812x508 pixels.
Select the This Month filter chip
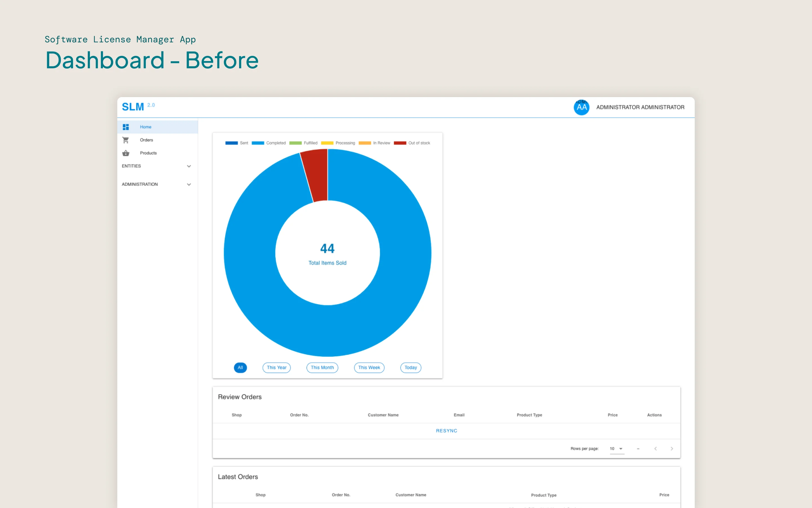[x=322, y=367]
